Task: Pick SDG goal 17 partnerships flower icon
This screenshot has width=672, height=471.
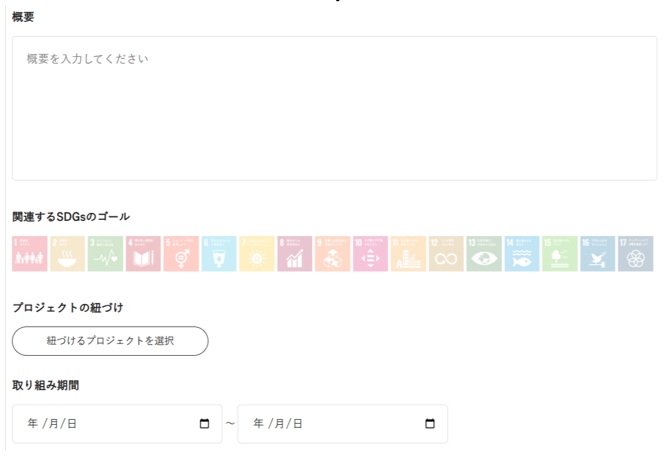Action: point(636,254)
